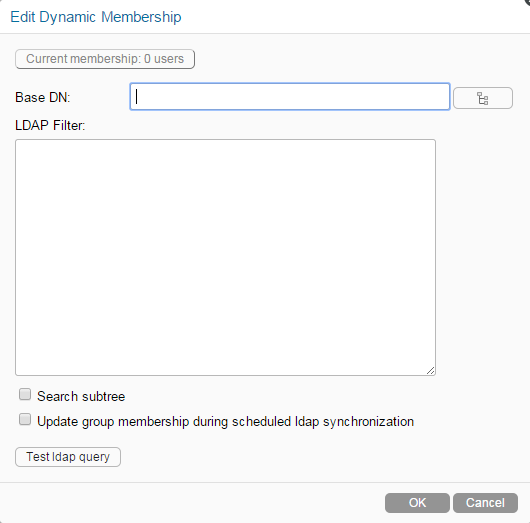Cancel editing dynamic membership

point(485,503)
